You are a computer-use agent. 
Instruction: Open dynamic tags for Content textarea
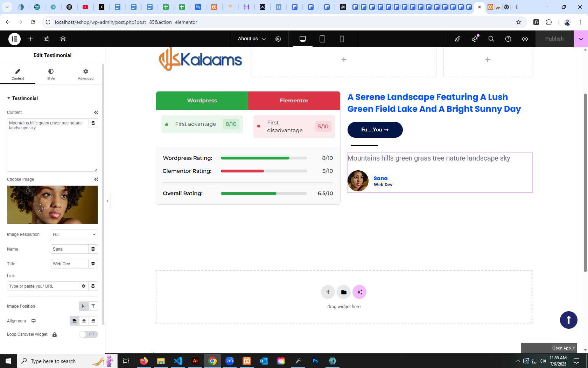[x=93, y=123]
